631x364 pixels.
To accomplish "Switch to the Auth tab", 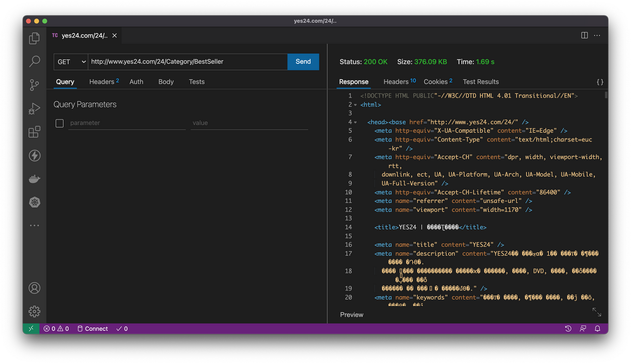I will (137, 82).
